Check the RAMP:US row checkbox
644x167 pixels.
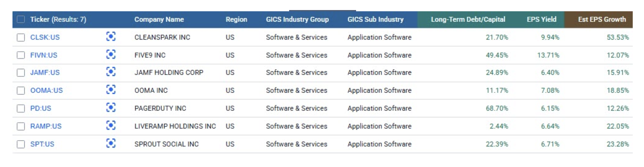coord(21,126)
